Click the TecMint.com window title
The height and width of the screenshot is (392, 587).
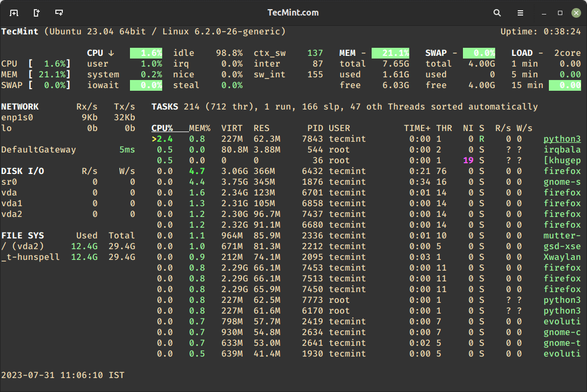coord(293,13)
